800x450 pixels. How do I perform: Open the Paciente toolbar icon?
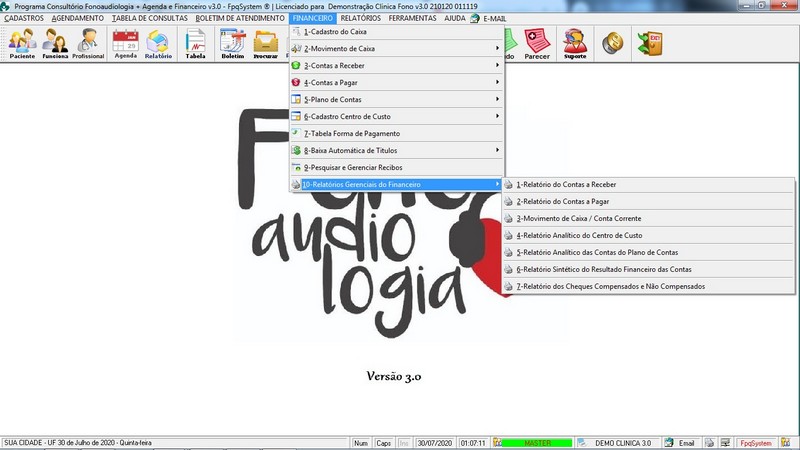point(22,44)
